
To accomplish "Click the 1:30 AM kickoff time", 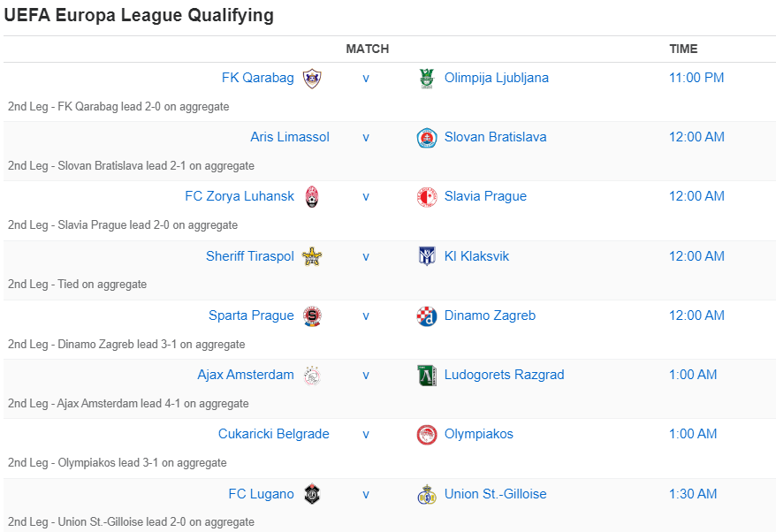I will pos(693,494).
